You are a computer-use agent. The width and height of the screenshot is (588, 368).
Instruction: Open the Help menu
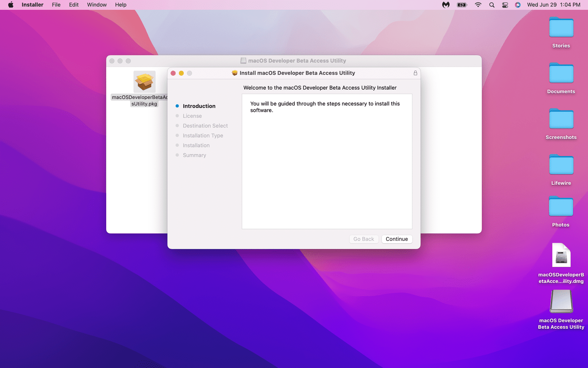point(121,5)
